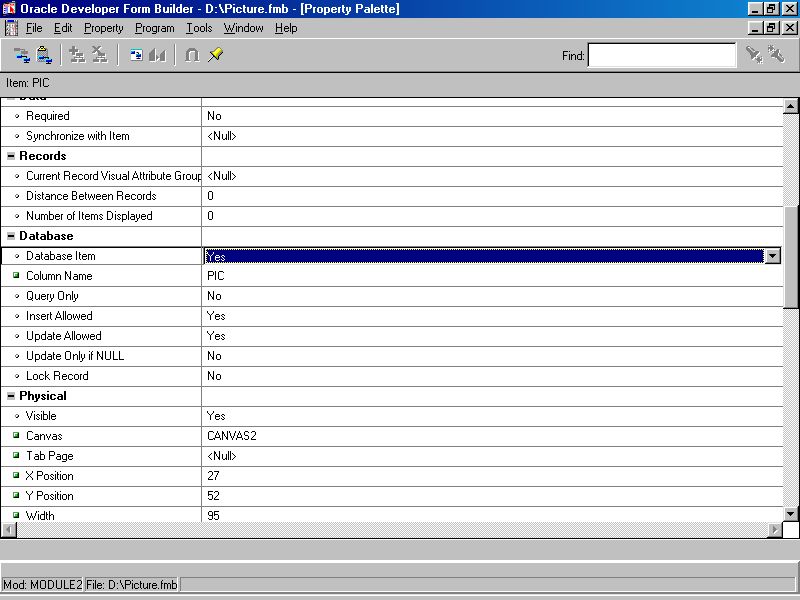
Task: Click the Find Previous icon at far right
Action: 776,55
